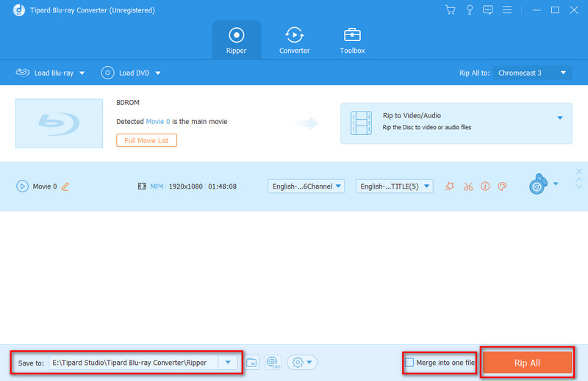Click the Rip All button
The height and width of the screenshot is (381, 588).
click(x=527, y=363)
